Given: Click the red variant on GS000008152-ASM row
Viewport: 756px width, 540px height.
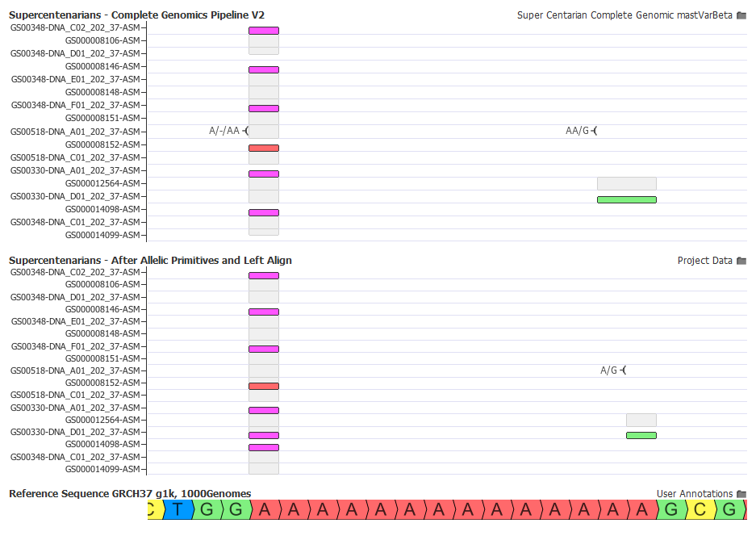Looking at the screenshot, I should 263,148.
